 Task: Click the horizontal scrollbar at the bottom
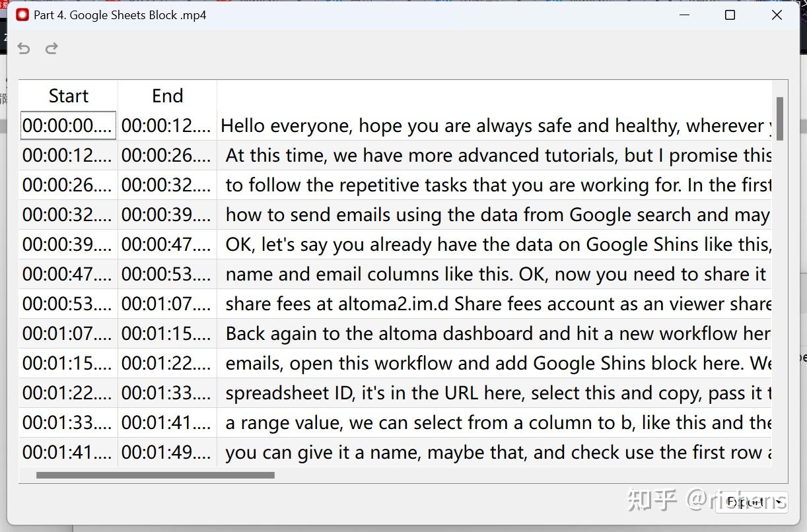(x=155, y=475)
